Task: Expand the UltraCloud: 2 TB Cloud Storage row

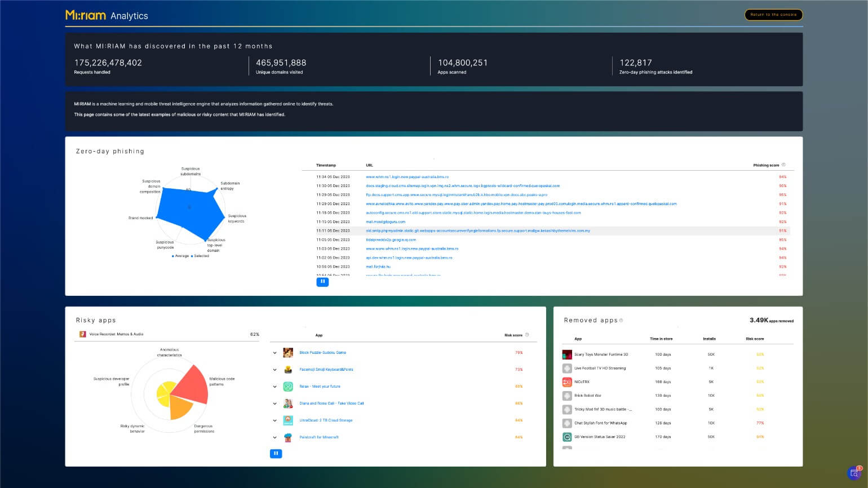Action: 275,420
